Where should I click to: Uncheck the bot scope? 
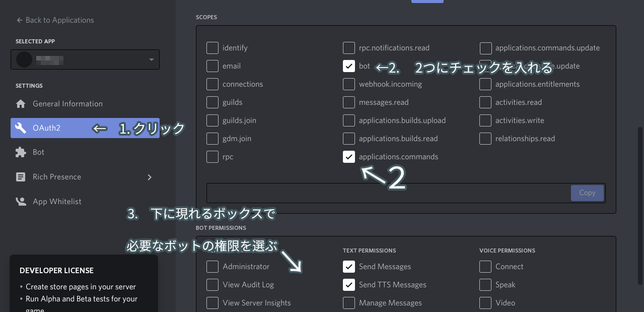[x=349, y=66]
